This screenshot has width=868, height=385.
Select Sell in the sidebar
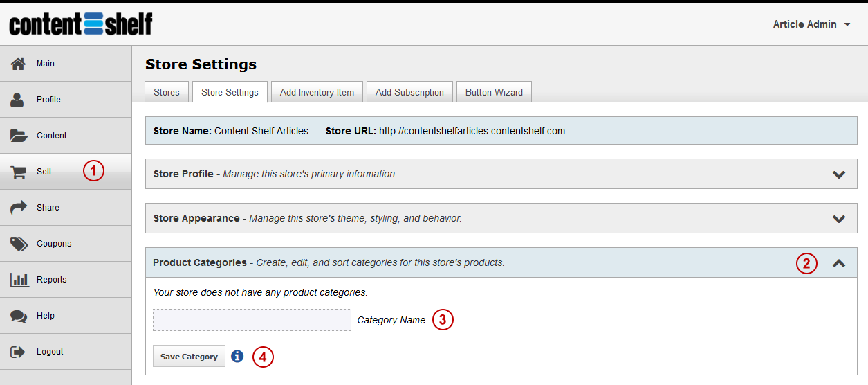[x=66, y=172]
